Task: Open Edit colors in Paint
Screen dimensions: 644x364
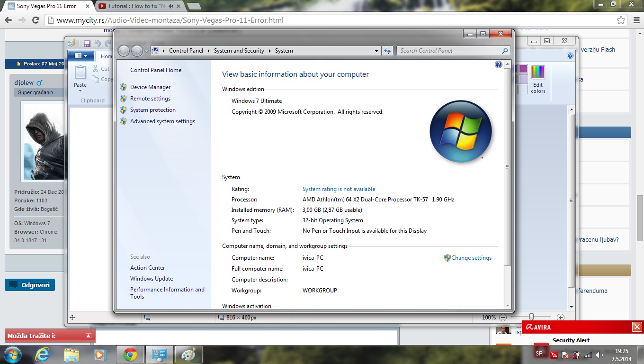Action: [538, 79]
